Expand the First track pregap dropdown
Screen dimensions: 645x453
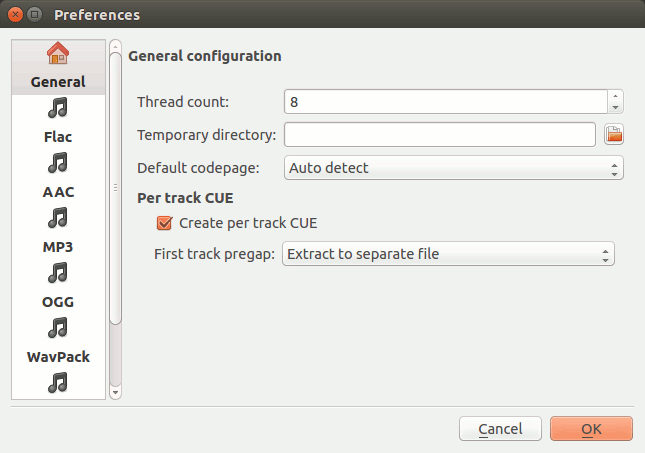click(x=448, y=254)
